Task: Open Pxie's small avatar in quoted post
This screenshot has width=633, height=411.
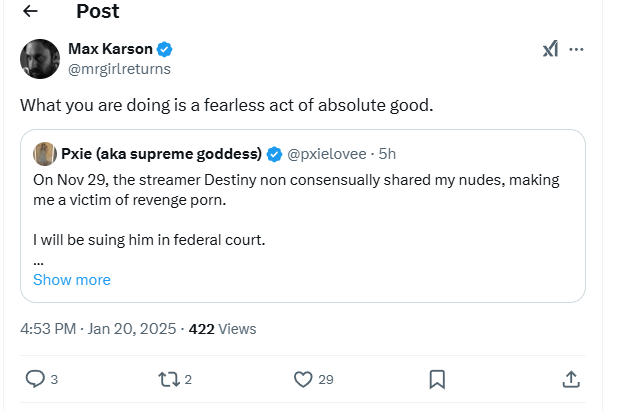Action: 45,154
